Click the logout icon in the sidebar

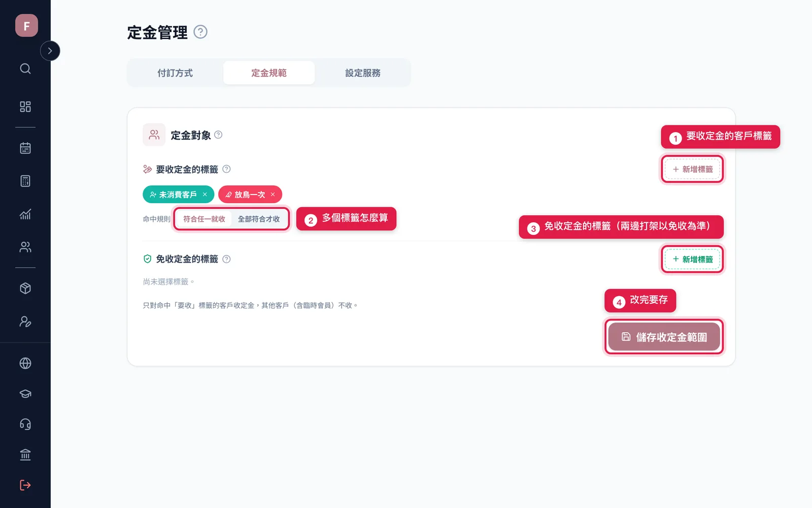(25, 485)
